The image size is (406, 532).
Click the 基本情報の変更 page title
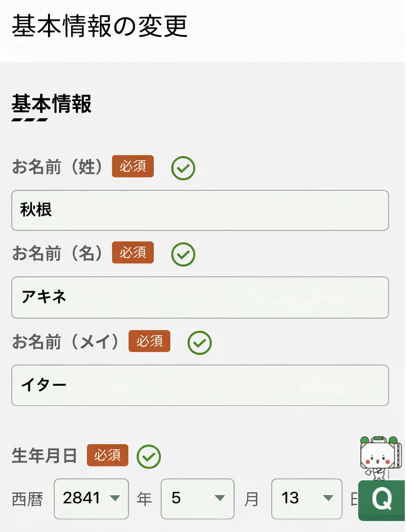[100, 26]
